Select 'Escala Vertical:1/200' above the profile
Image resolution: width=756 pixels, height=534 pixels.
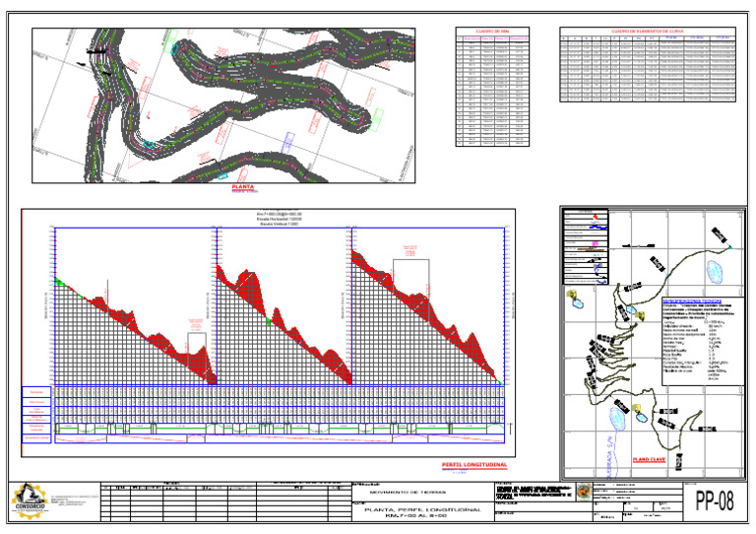280,225
